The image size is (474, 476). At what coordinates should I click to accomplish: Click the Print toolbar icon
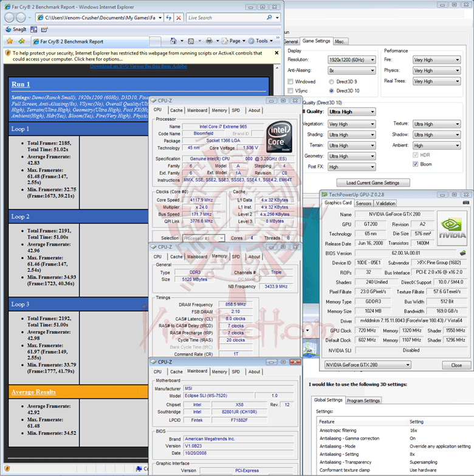209,41
